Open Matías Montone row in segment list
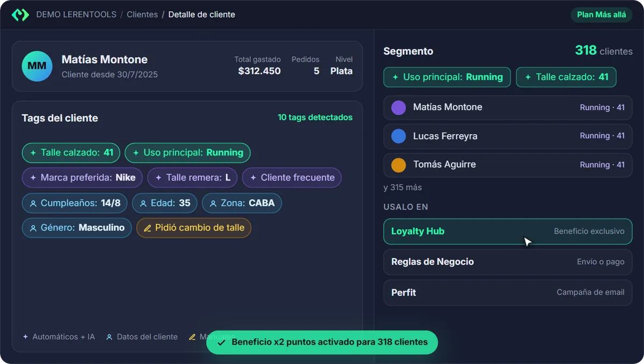Viewport: 644px width, 364px height. pyautogui.click(x=508, y=107)
